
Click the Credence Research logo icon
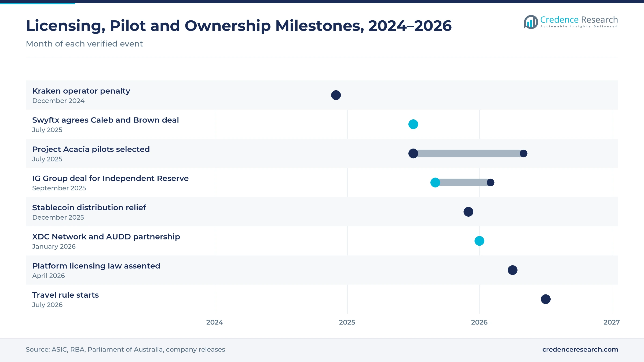tap(531, 22)
